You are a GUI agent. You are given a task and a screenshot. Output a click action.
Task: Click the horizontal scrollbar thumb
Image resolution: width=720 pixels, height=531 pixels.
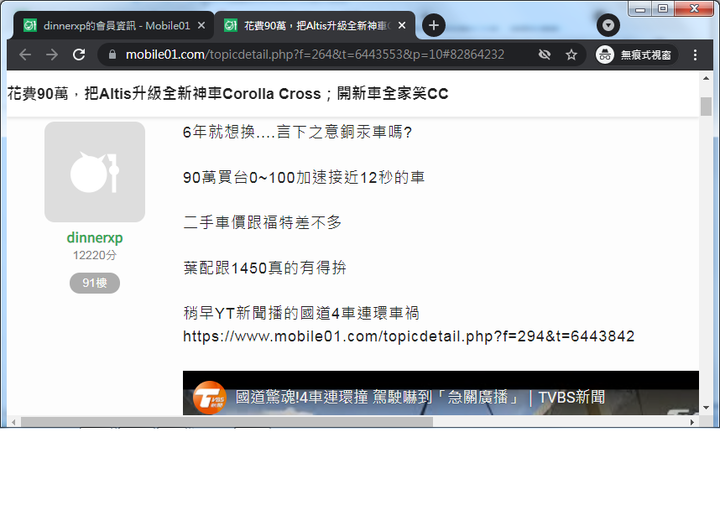coord(227,422)
